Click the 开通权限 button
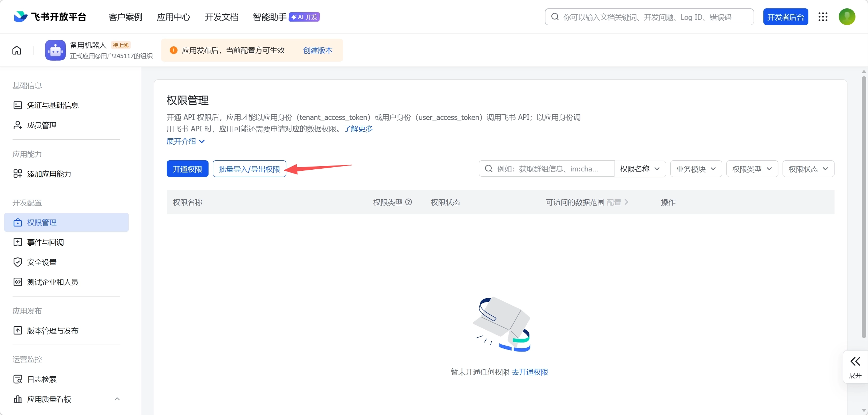This screenshot has width=868, height=415. click(187, 169)
